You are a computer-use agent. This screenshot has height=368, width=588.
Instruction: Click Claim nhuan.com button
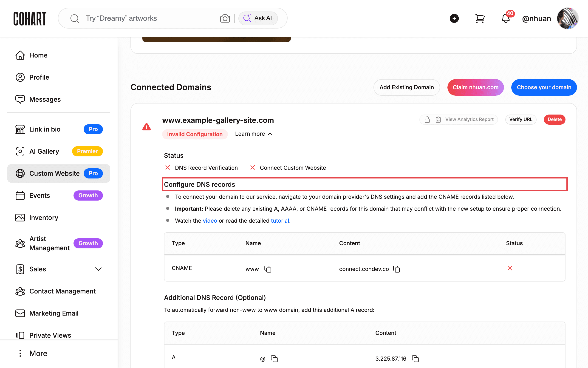(x=475, y=87)
